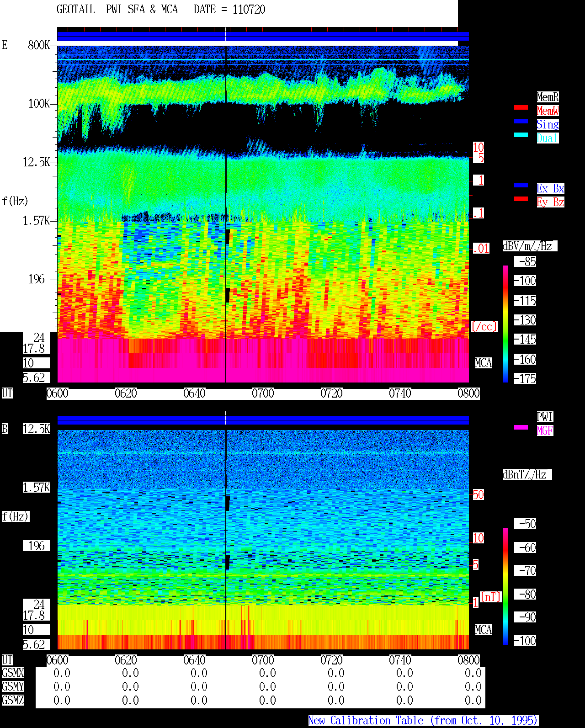Click the -145 color scale value
The width and height of the screenshot is (585, 728).
point(525,340)
